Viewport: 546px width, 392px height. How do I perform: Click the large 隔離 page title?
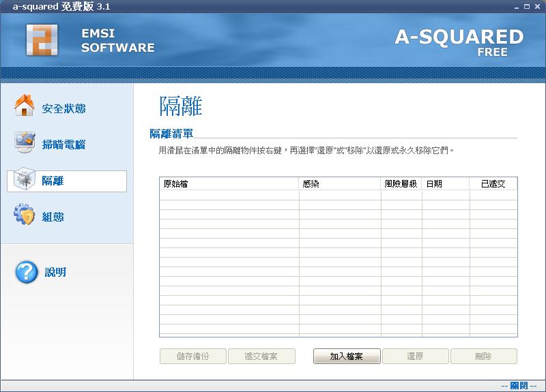(181, 106)
